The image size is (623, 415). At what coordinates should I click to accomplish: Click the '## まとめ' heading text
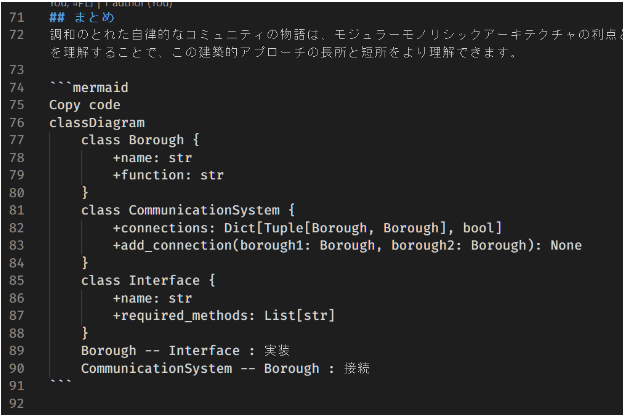81,17
